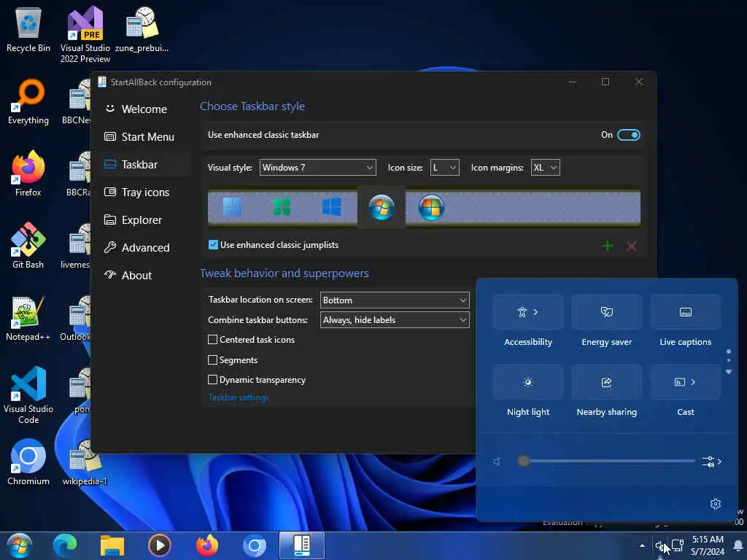747x560 pixels.
Task: Switch to Explorer section
Action: click(144, 220)
